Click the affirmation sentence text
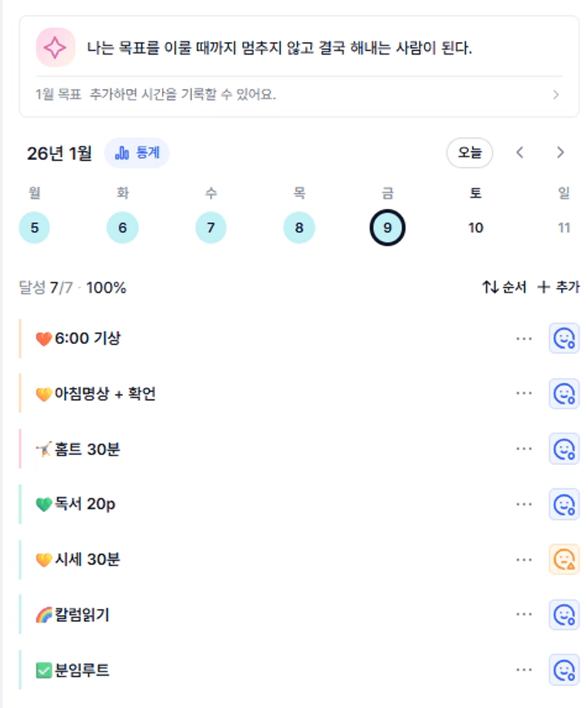The width and height of the screenshot is (588, 708). [x=279, y=48]
